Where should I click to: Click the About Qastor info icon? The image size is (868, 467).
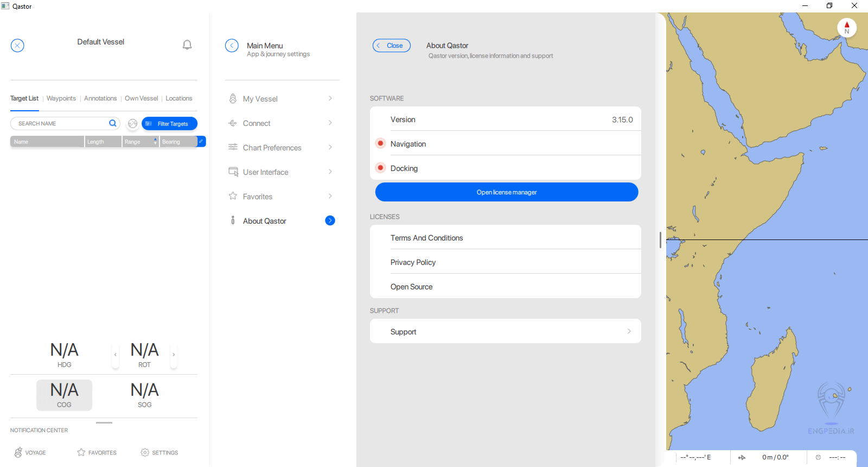click(233, 220)
